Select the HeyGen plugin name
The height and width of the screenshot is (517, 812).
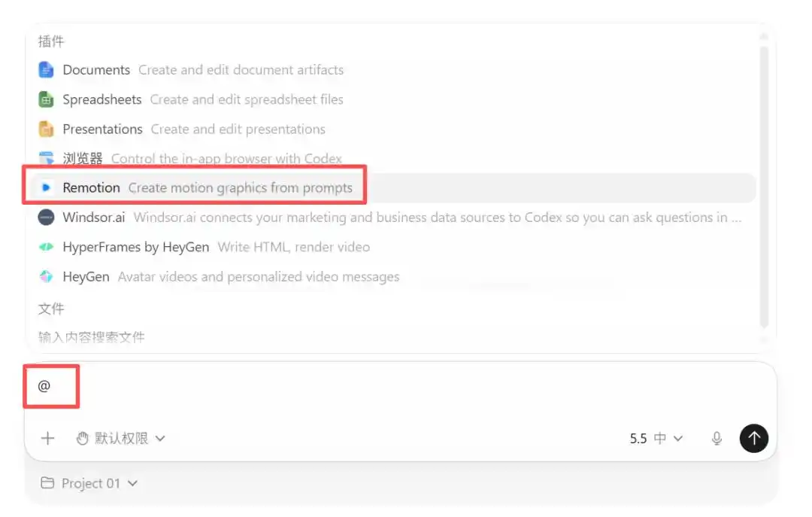pyautogui.click(x=86, y=276)
